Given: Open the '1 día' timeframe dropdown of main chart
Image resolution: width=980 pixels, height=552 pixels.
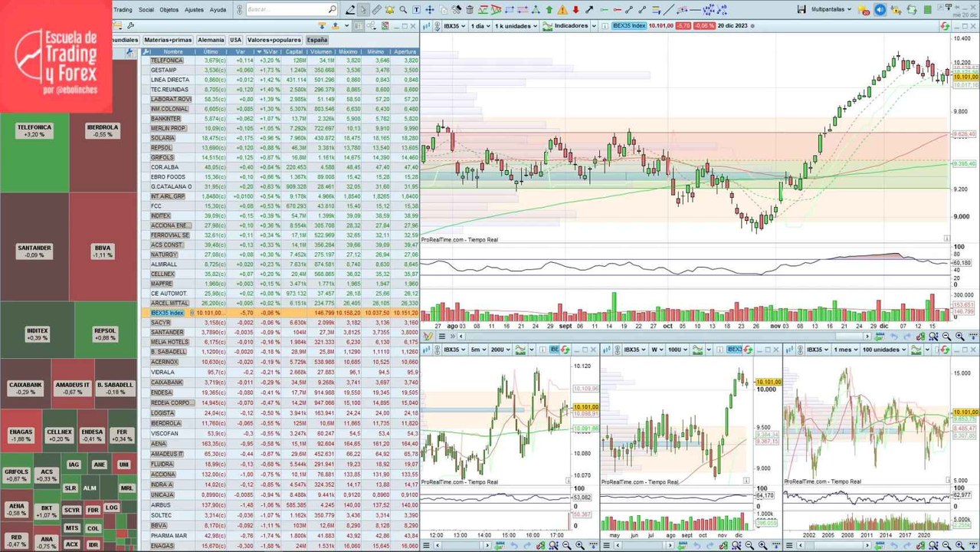Looking at the screenshot, I should point(480,25).
